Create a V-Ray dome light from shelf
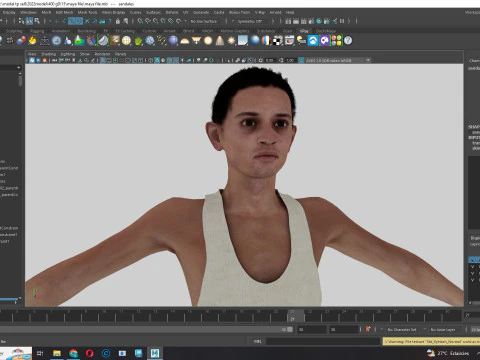Viewport: 480px width, 360px height. click(x=185, y=41)
